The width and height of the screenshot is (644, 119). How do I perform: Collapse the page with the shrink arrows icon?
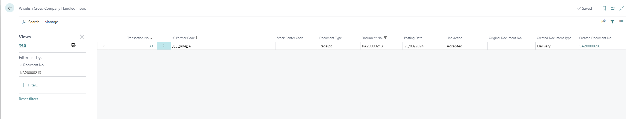pos(622,8)
